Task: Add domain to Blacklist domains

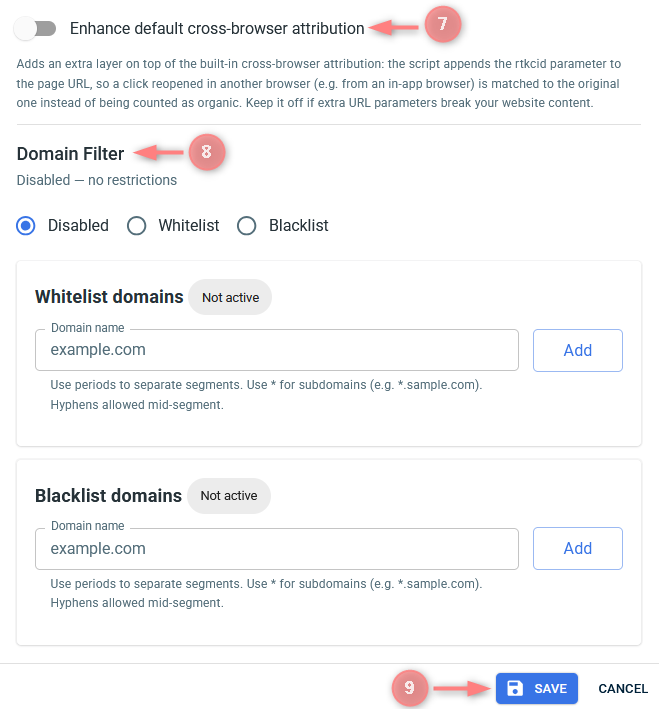Action: [578, 548]
